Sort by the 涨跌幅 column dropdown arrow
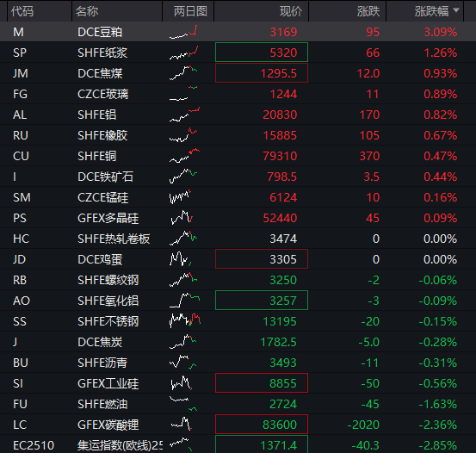The image size is (476, 453). [455, 10]
